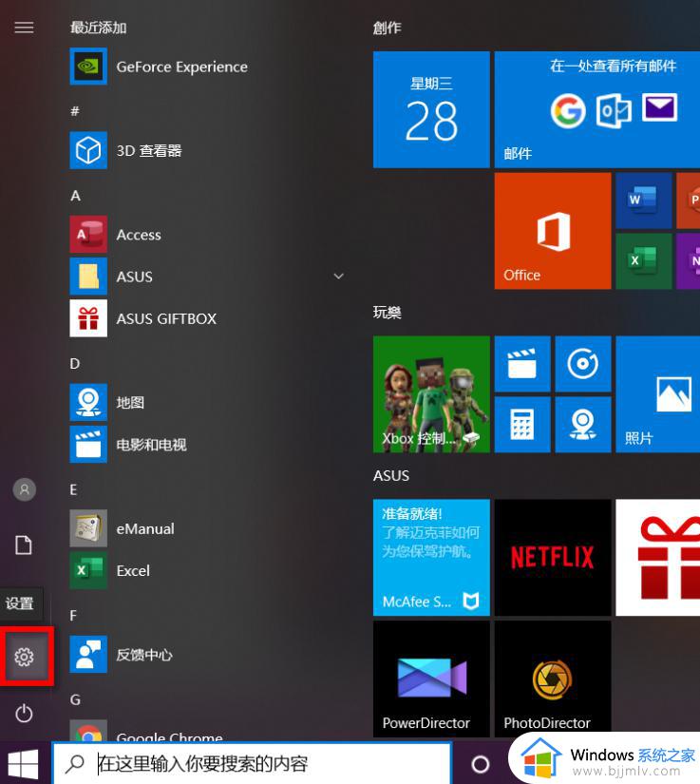
Task: Launch Excel from the small green tile
Action: (644, 261)
